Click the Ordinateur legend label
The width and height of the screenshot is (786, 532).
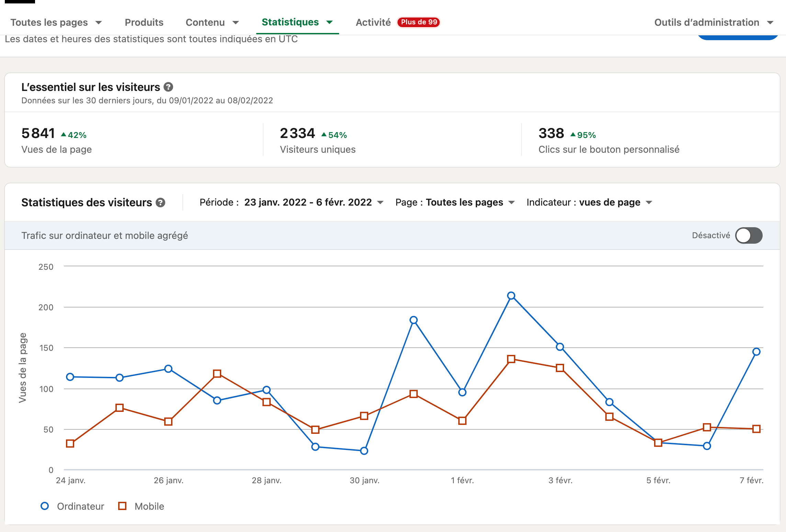tap(80, 506)
